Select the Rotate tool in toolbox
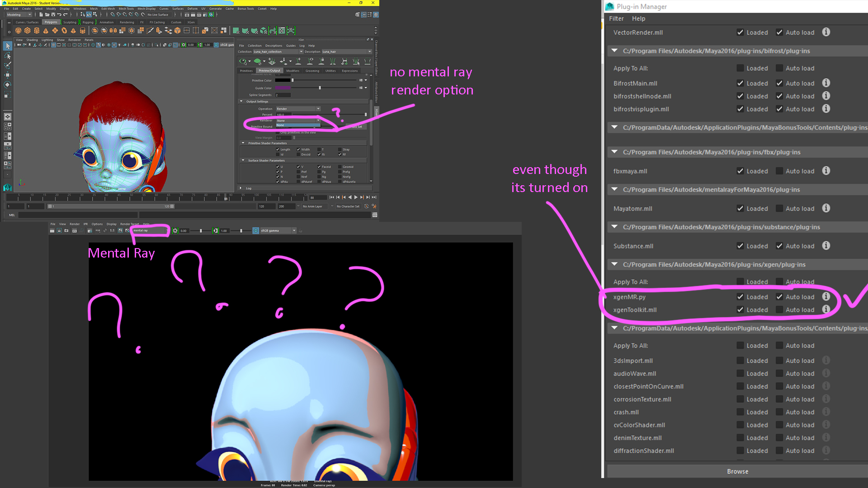Screen dimensions: 868x488 pyautogui.click(x=8, y=84)
